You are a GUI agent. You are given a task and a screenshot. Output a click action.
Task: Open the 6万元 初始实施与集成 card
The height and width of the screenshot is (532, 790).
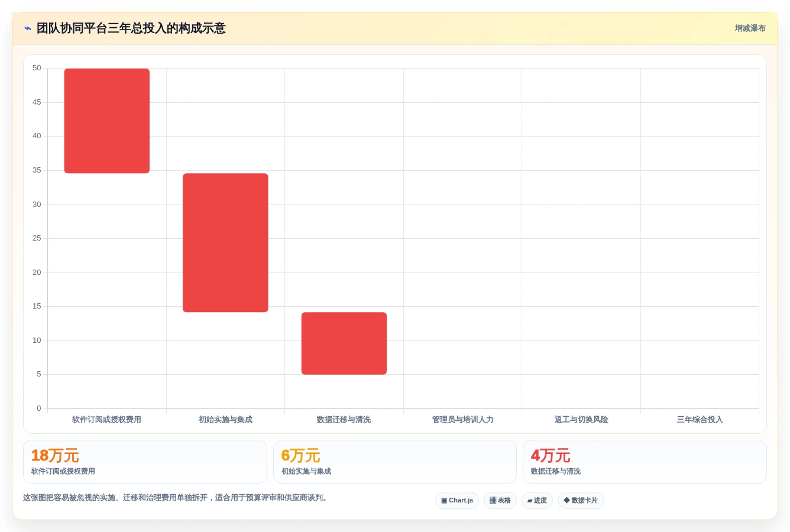click(x=395, y=462)
